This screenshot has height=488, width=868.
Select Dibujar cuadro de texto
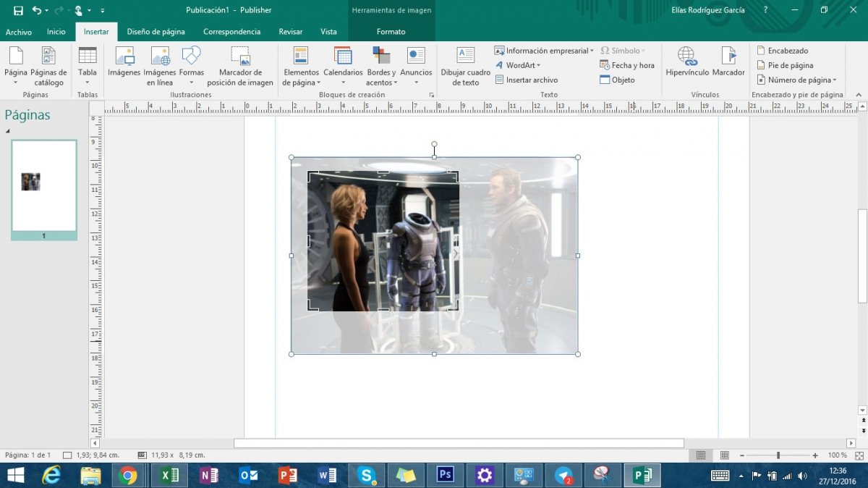[466, 65]
